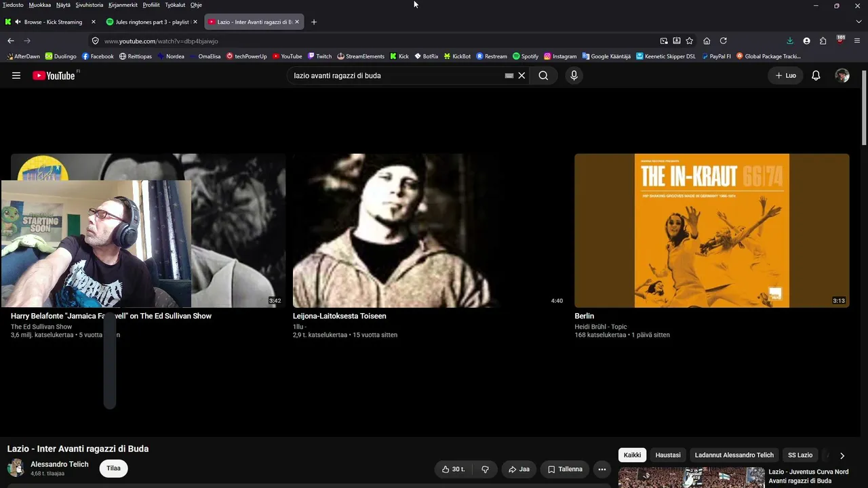Share the video with Jaa
This screenshot has height=488, width=868.
coord(519,469)
